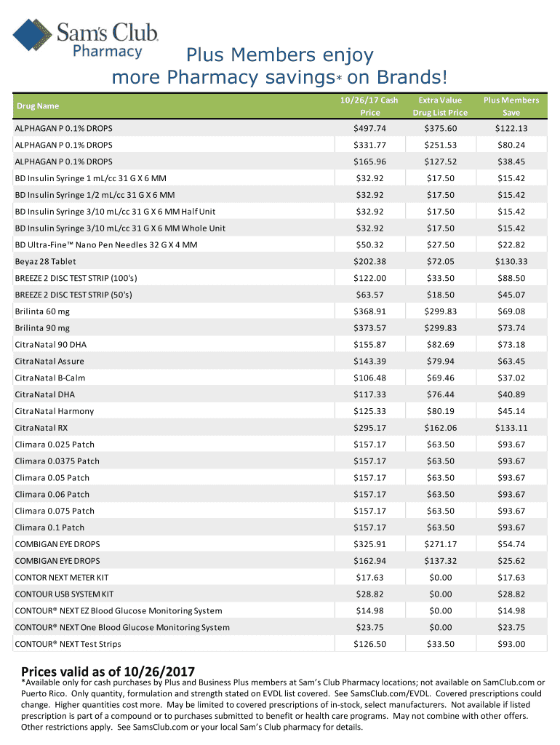Viewport: 560px width, 745px height.
Task: Select the Beyaz 28 Tablet row name
Action: click(x=45, y=261)
